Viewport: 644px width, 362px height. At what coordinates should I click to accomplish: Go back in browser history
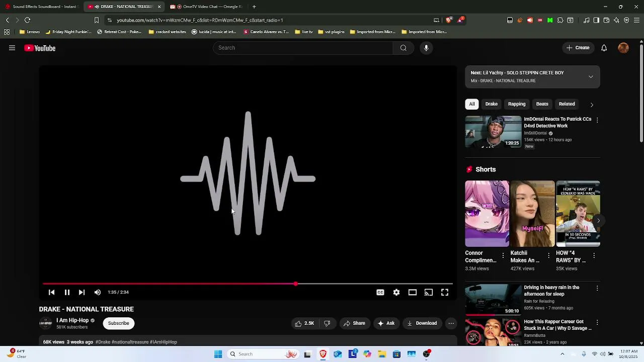coord(7,20)
